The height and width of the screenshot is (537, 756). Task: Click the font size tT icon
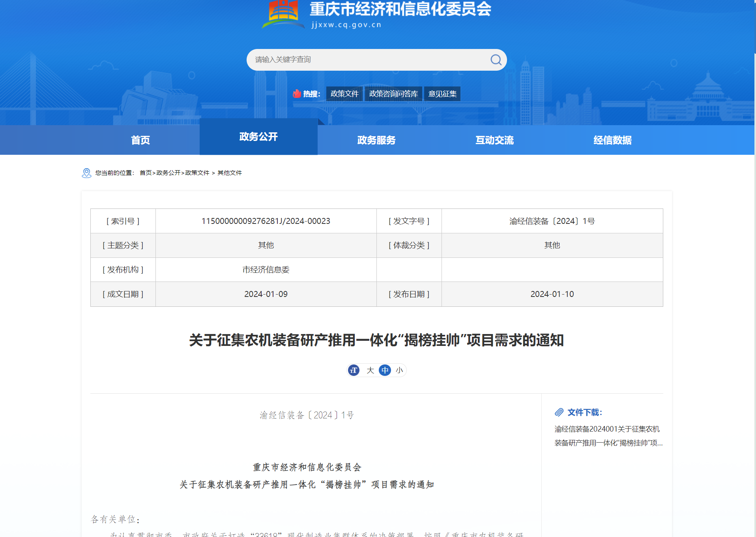pos(354,370)
